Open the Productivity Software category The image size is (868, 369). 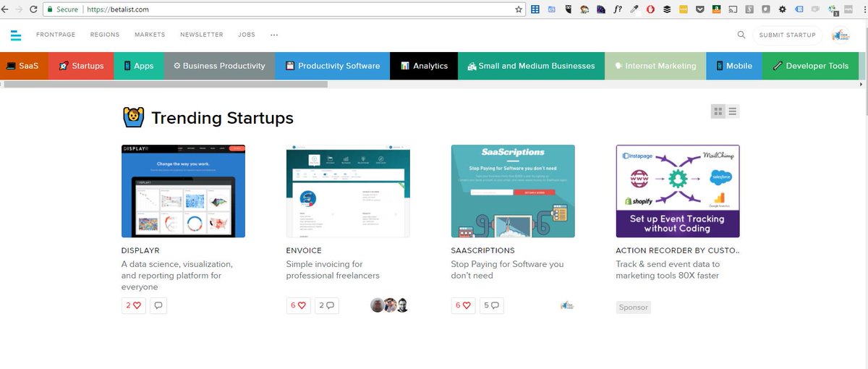[333, 66]
